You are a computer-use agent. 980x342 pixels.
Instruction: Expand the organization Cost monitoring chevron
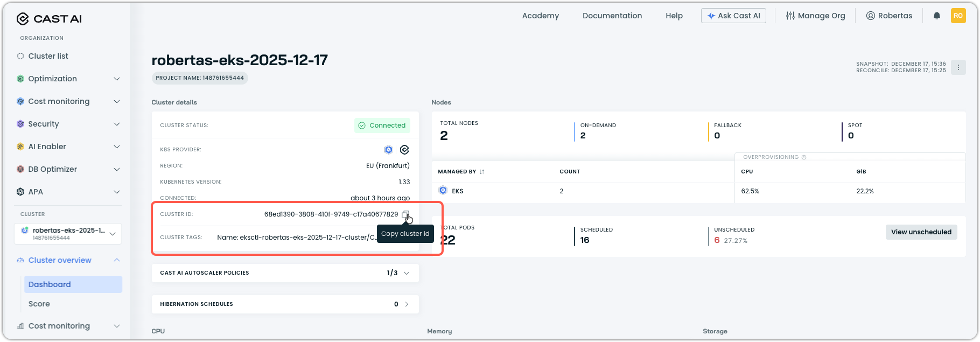tap(117, 101)
